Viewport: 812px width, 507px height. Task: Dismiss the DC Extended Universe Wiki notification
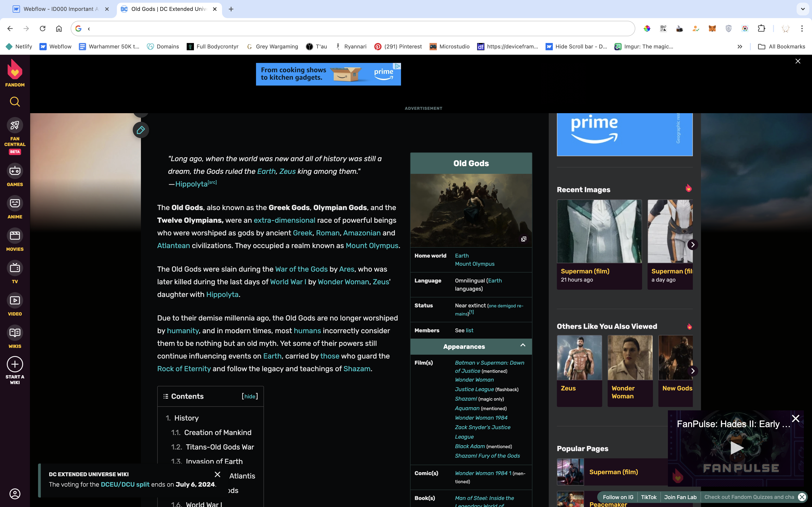click(217, 474)
